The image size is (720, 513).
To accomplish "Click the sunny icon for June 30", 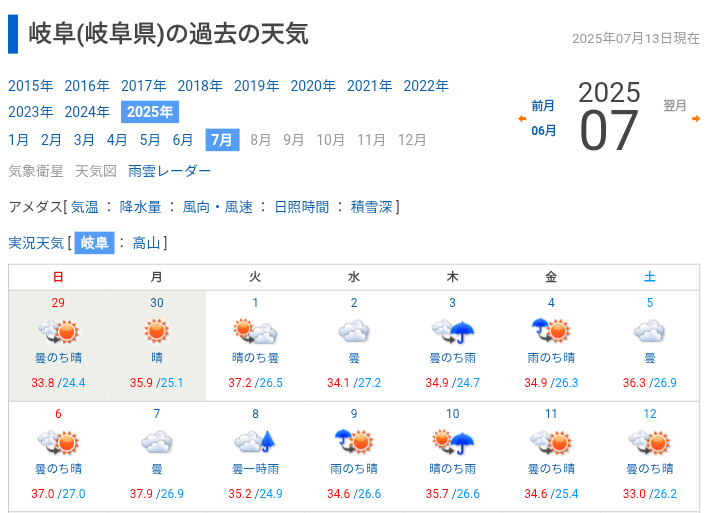I will 157,331.
